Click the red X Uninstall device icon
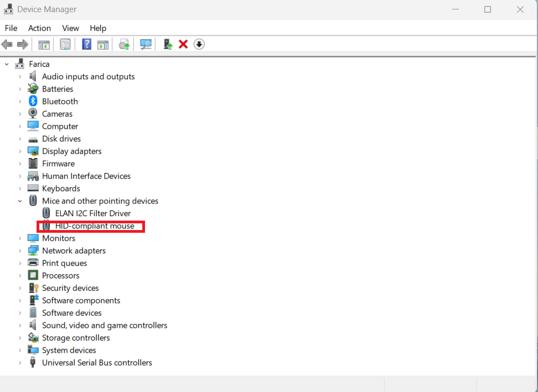 (x=183, y=44)
